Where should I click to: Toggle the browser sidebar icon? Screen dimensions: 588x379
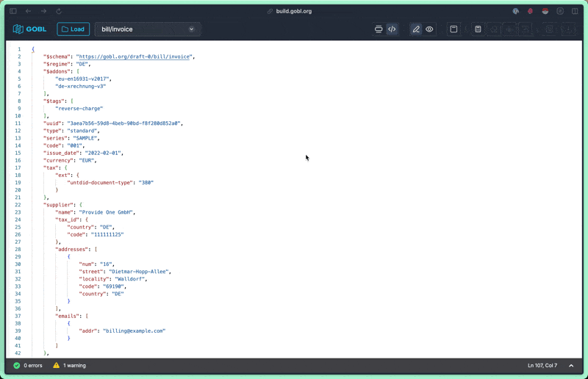pos(13,11)
